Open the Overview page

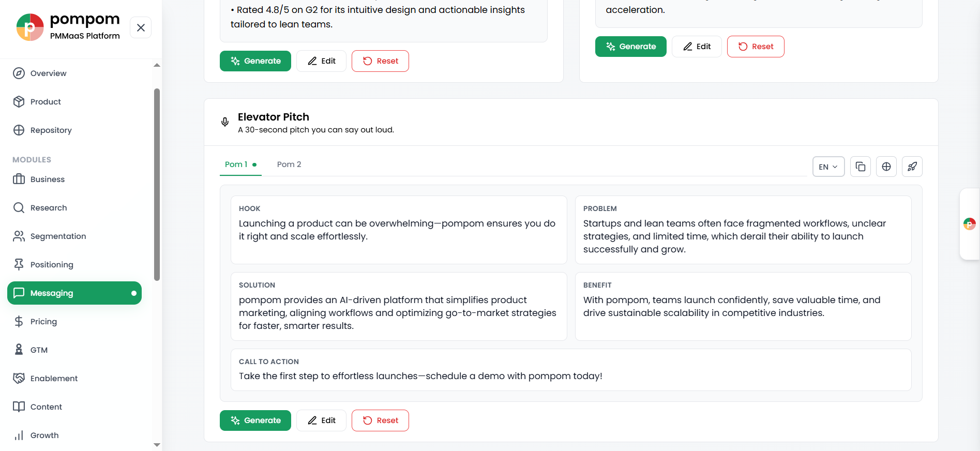click(74, 73)
